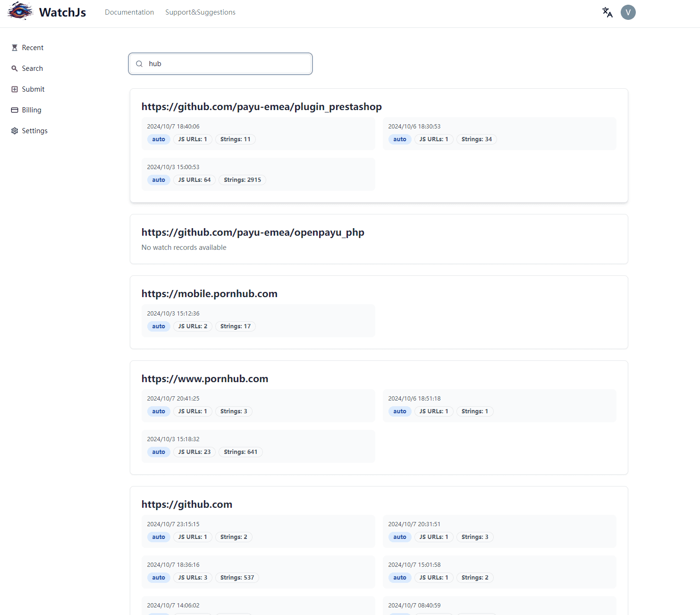
Task: Click auto tag on 2024/10/6 18:51:18 record
Action: click(400, 411)
